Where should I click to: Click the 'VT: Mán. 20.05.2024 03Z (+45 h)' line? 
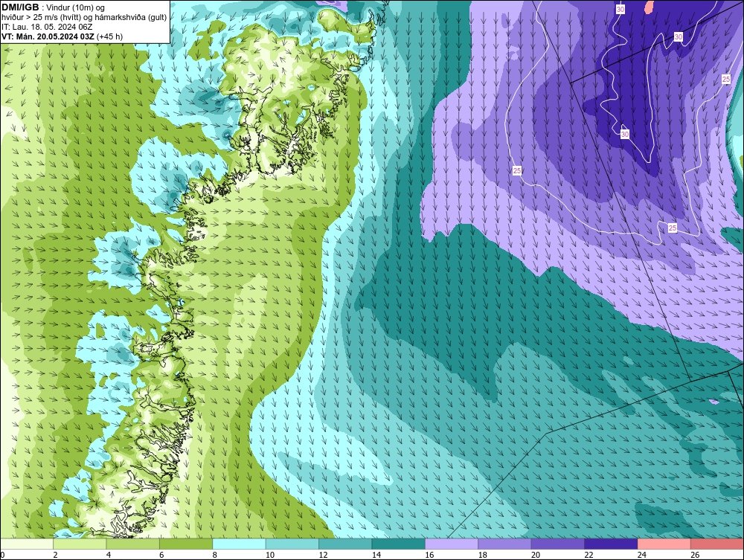pos(62,36)
